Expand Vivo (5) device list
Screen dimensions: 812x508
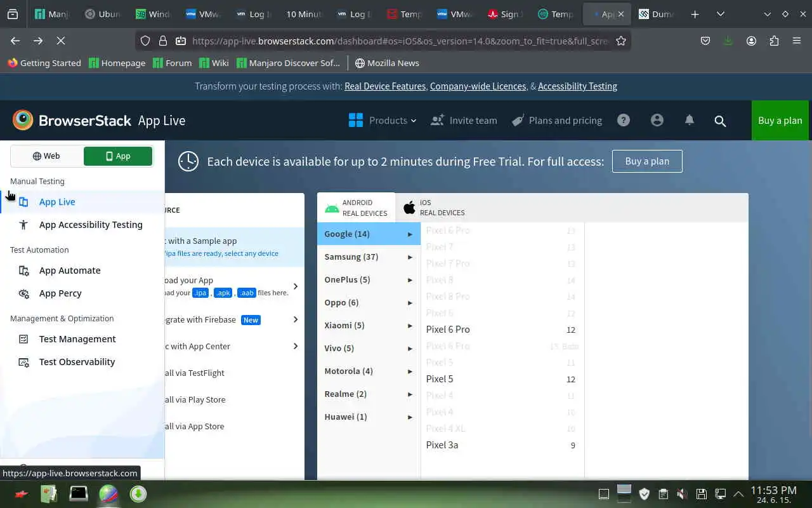(369, 348)
